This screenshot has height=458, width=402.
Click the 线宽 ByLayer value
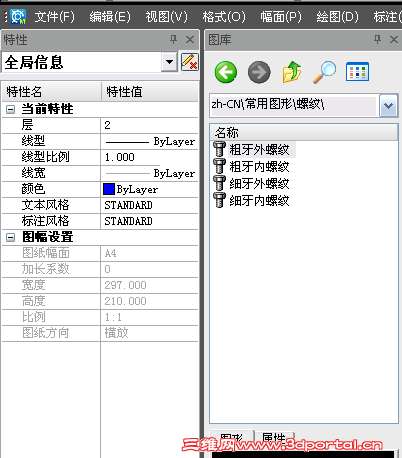coord(149,173)
